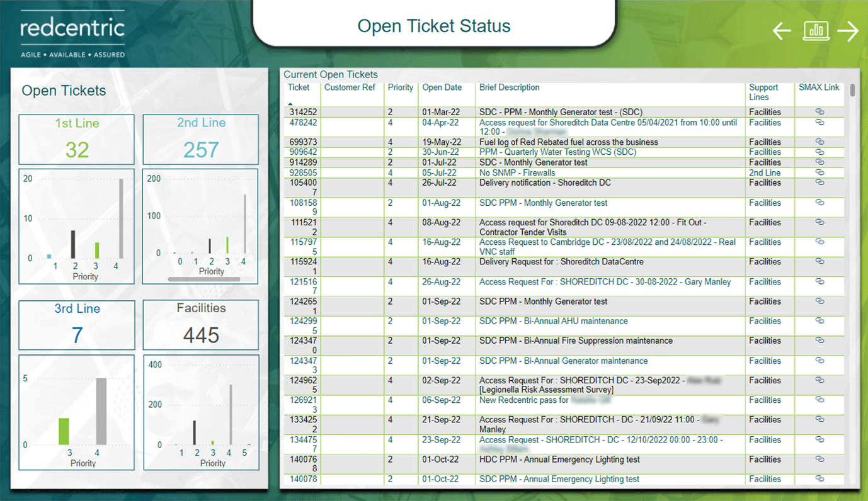Viewport: 868px width, 501px height.
Task: Open SMAX link for the 26-Aug-22 access request
Action: coord(819,282)
